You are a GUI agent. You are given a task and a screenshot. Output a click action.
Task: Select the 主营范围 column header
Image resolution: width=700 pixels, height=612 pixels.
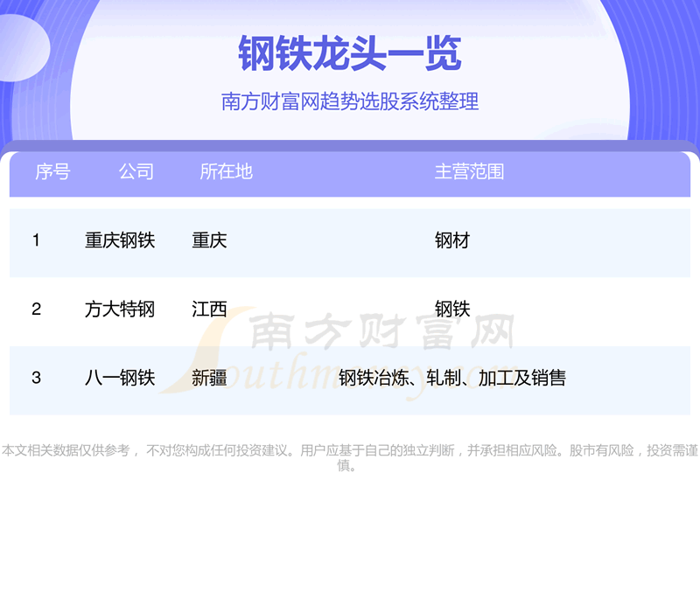tap(470, 171)
